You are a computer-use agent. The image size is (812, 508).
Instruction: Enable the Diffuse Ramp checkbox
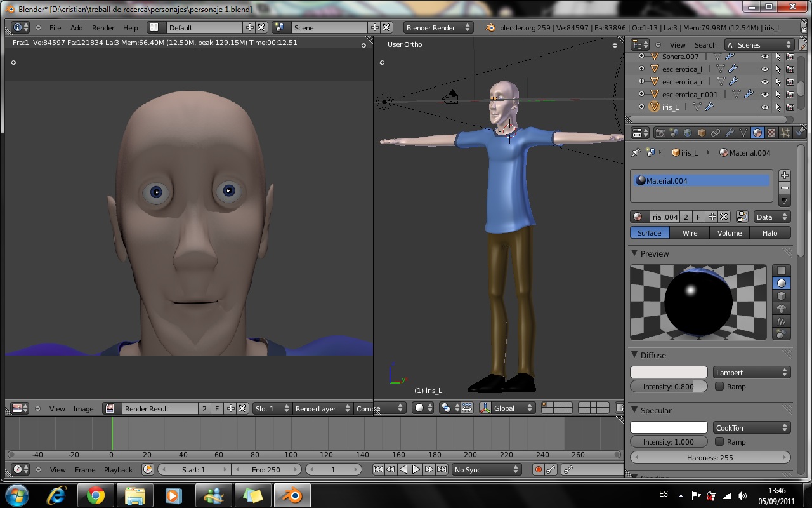[x=719, y=386]
